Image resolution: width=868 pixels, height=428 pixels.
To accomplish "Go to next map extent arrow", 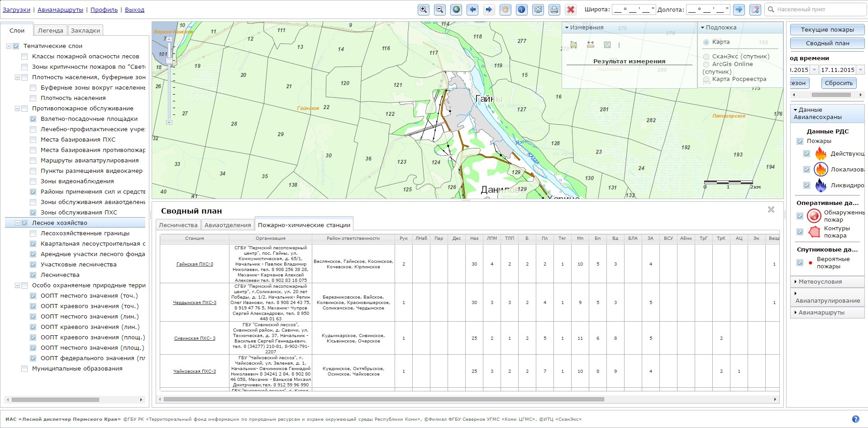I will [489, 10].
